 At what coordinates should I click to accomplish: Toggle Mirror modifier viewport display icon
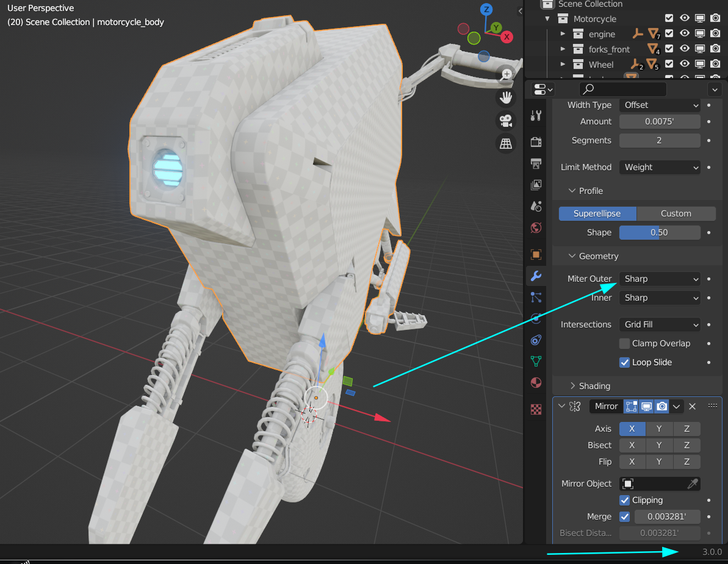(646, 406)
